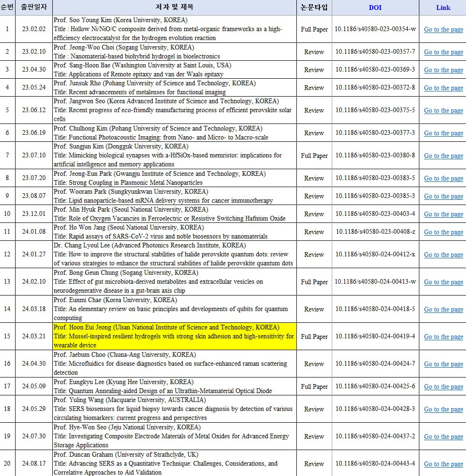This screenshot has width=466, height=476.
Task: Select the Jeong-Woo Choi title cell
Action: (x=174, y=52)
